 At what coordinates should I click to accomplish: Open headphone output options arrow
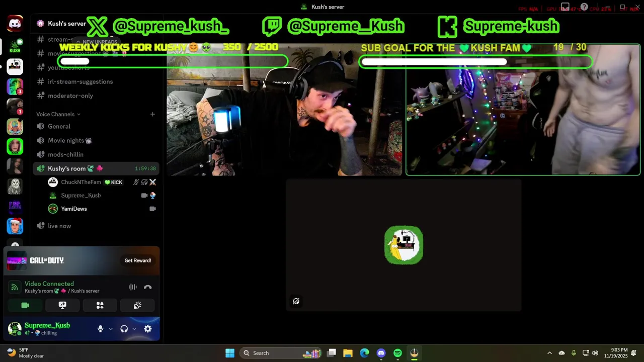[x=134, y=329]
